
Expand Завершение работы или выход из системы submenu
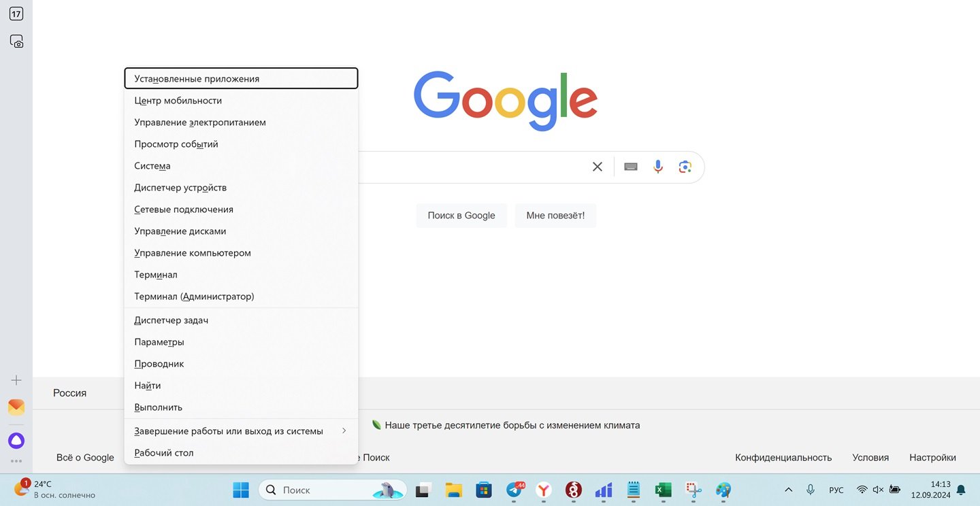241,431
